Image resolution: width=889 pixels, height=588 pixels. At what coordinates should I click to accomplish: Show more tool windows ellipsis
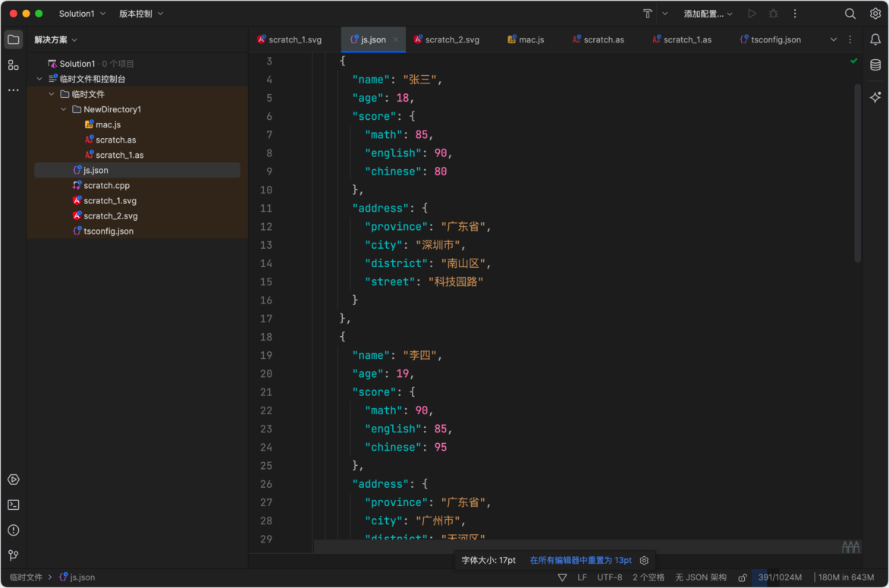14,90
